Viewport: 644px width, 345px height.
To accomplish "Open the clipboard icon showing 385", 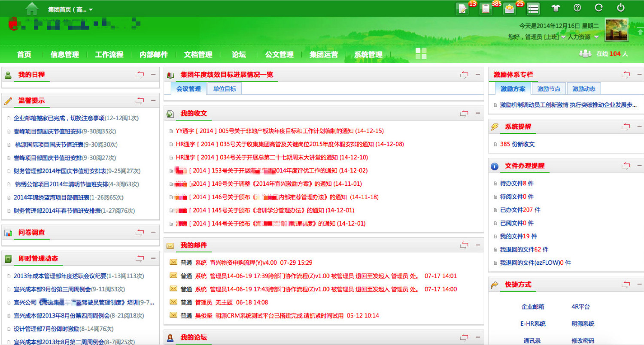I will pyautogui.click(x=486, y=9).
